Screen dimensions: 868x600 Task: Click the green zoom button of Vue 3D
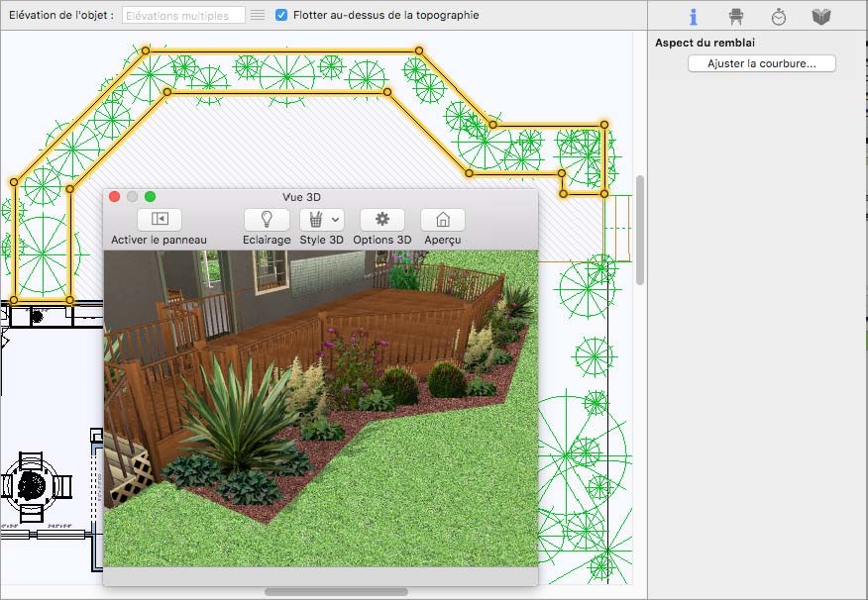151,197
